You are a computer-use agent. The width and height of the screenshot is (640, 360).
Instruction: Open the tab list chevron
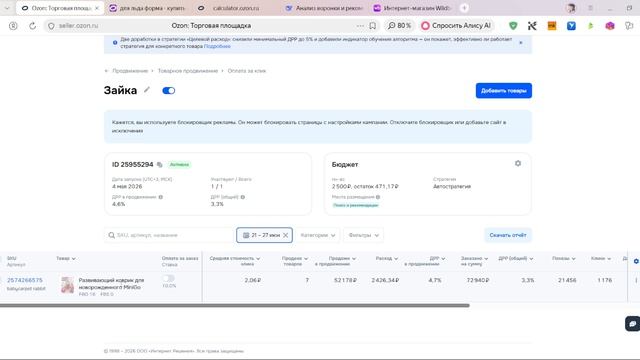[x=7, y=8]
